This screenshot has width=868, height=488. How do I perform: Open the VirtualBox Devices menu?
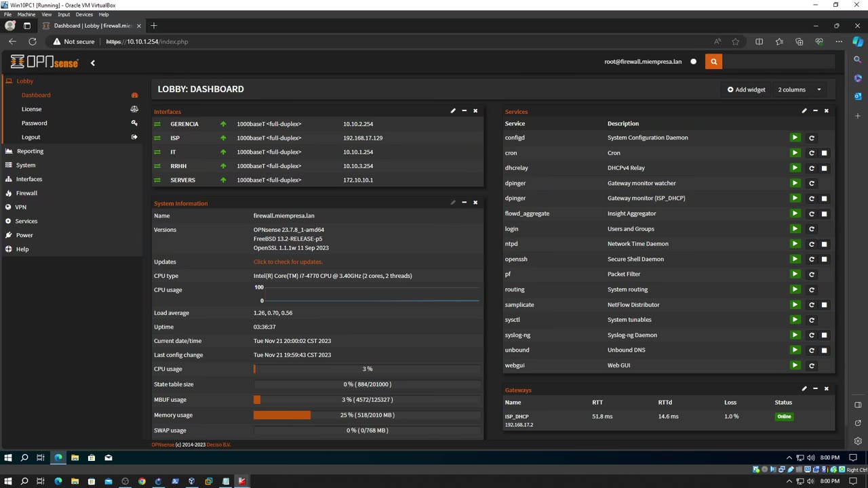84,14
